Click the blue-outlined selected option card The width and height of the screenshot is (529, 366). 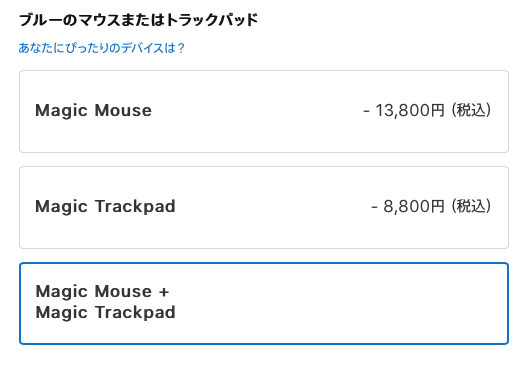pyautogui.click(x=264, y=303)
